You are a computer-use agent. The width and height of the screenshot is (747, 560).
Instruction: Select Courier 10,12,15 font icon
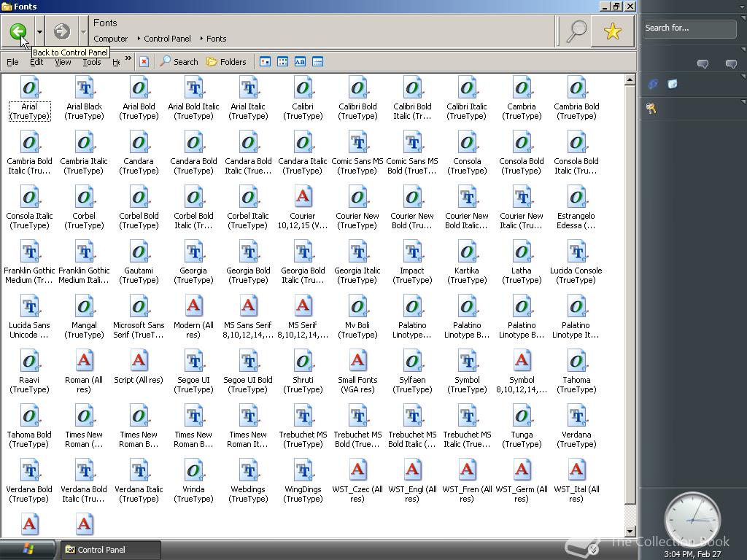303,198
